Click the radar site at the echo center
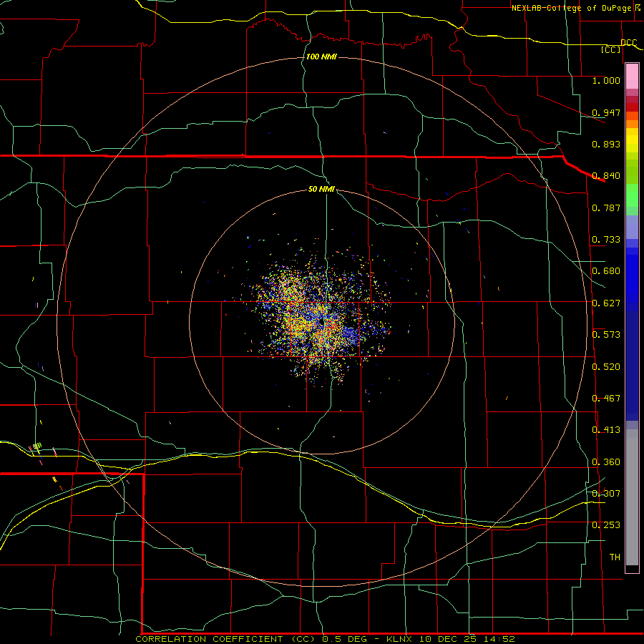Image resolution: width=644 pixels, height=644 pixels. [323, 323]
